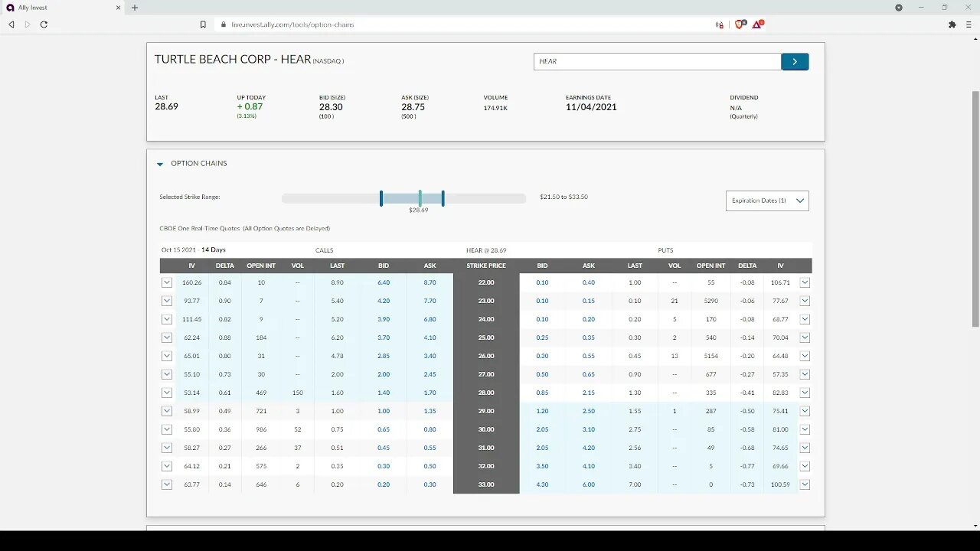The width and height of the screenshot is (980, 551).
Task: Click the earnings date 11/04/2021
Action: (x=591, y=107)
